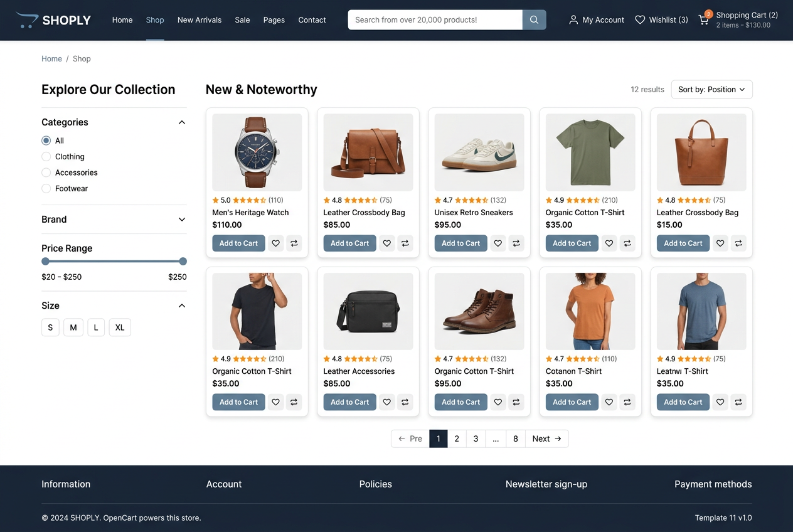Open the Sort by: Position dropdown
Screen dimensions: 793x532
click(x=711, y=90)
